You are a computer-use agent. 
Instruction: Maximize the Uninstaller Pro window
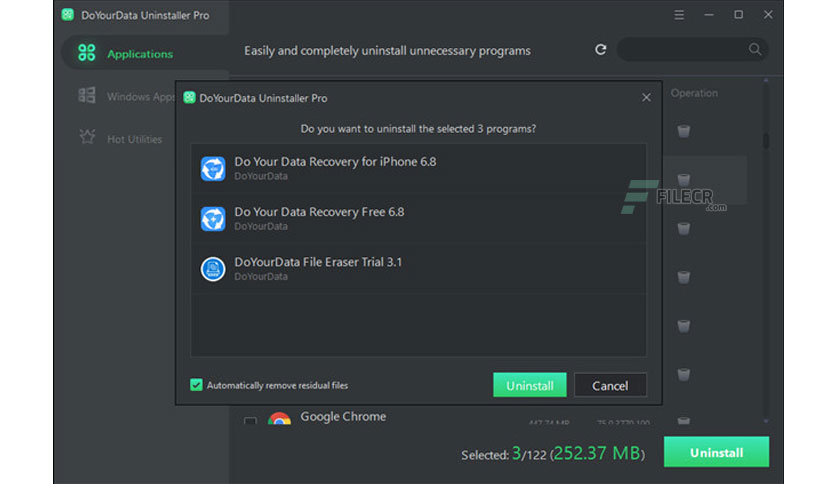pos(738,15)
